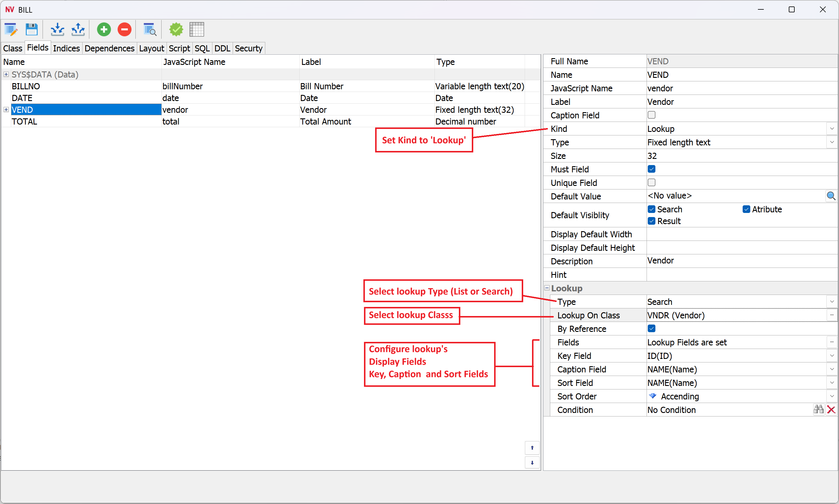
Task: Click the Default Value magnifier icon
Action: [831, 196]
